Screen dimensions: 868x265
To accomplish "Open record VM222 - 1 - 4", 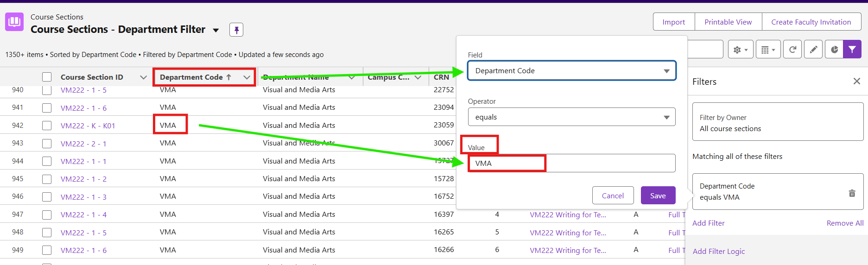I will [x=83, y=215].
